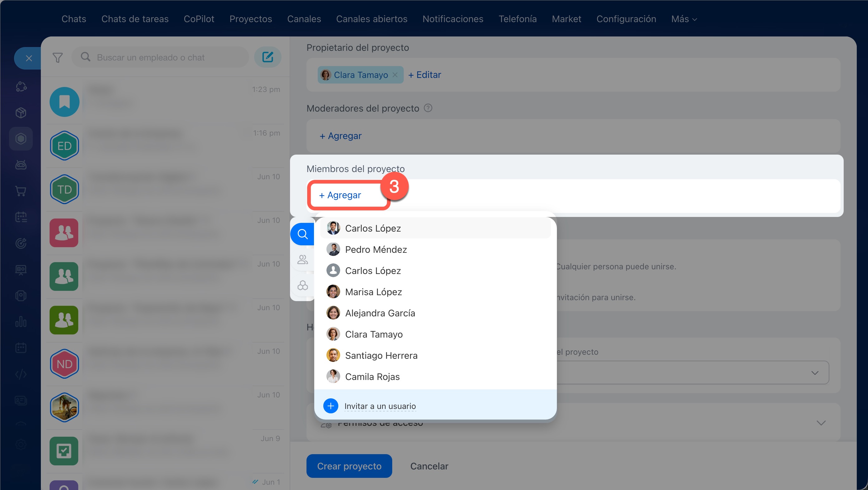The height and width of the screenshot is (490, 868).
Task: Click the compose new chat icon
Action: (268, 57)
